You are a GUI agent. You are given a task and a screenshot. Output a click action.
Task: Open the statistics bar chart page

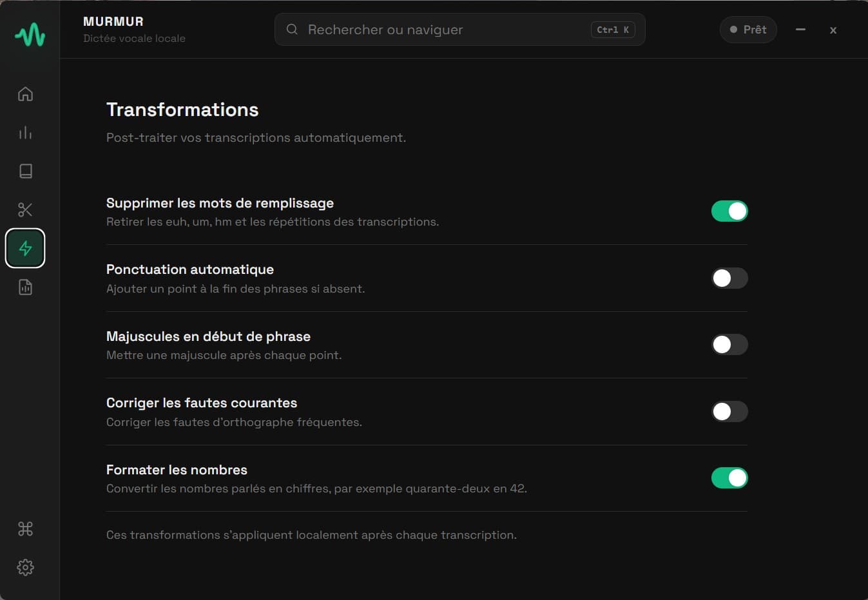(25, 133)
